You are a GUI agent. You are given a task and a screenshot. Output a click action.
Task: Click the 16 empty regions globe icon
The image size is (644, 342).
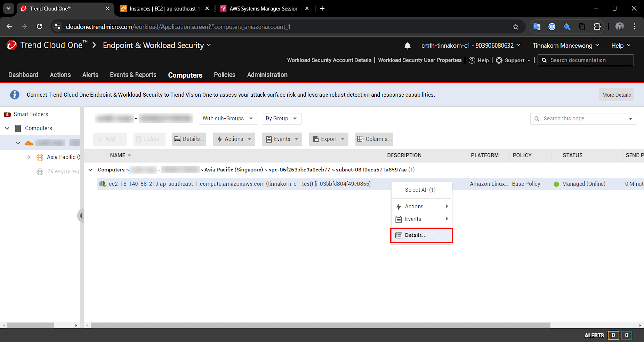pyautogui.click(x=40, y=171)
